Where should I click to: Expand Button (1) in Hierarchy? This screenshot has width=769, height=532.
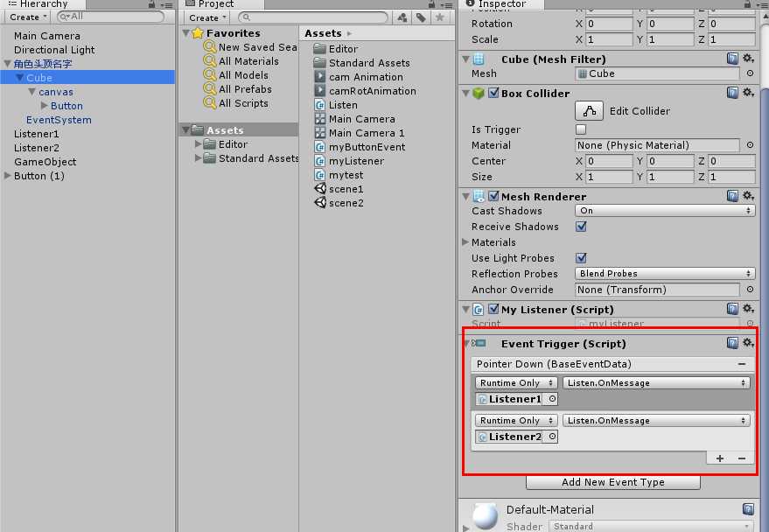tap(7, 176)
